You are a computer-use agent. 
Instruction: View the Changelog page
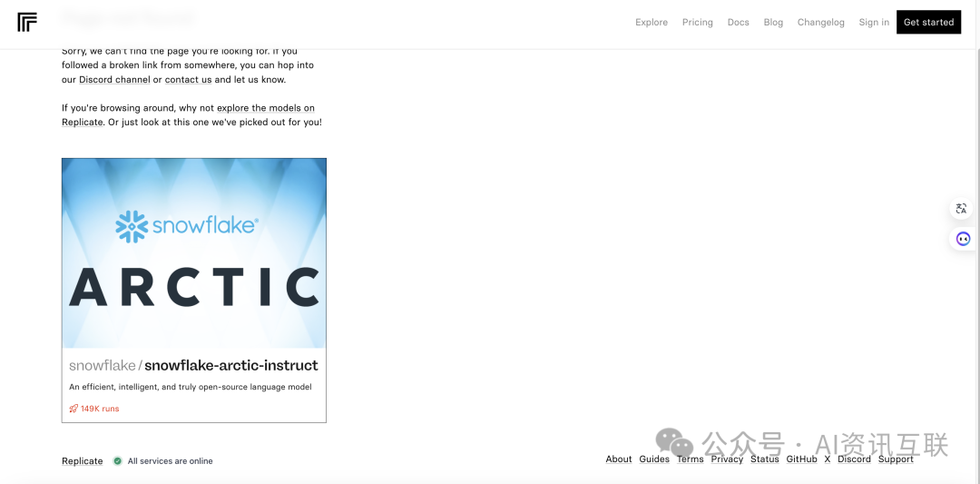tap(820, 23)
